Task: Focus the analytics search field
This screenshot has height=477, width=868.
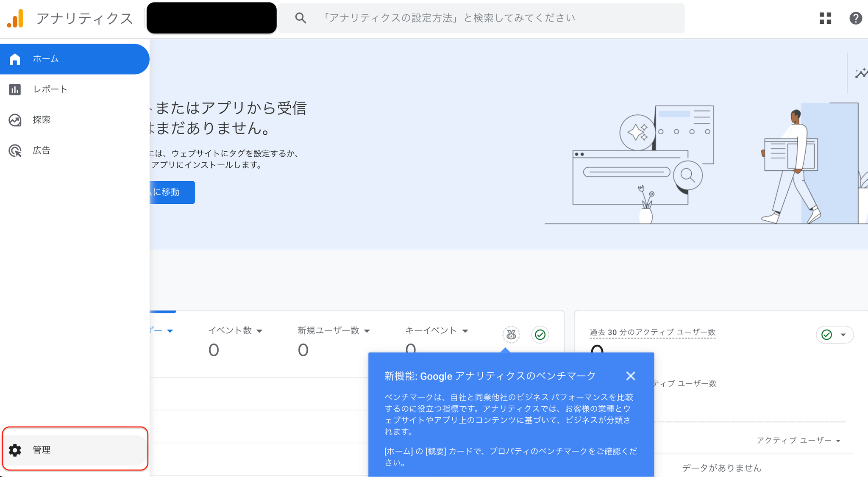Action: click(481, 18)
